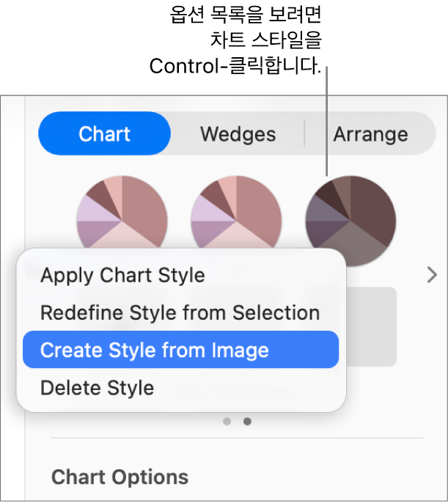Switch to the Arrange tab
448x503 pixels.
[370, 134]
